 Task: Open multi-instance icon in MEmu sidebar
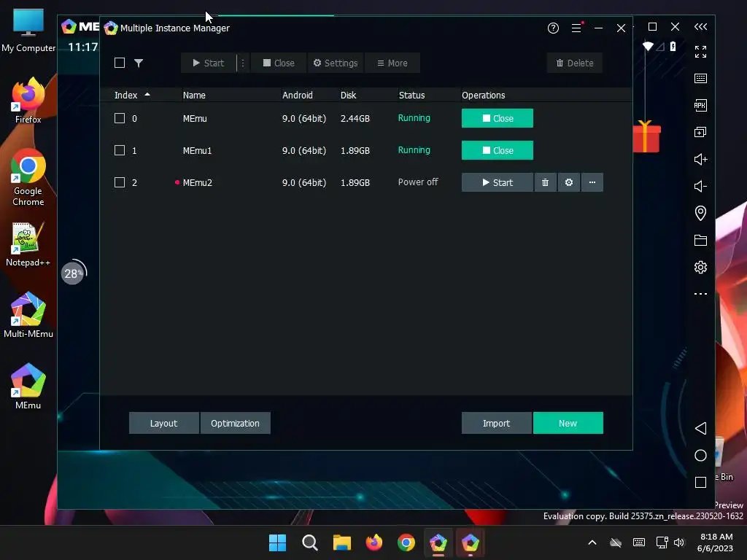point(700,132)
